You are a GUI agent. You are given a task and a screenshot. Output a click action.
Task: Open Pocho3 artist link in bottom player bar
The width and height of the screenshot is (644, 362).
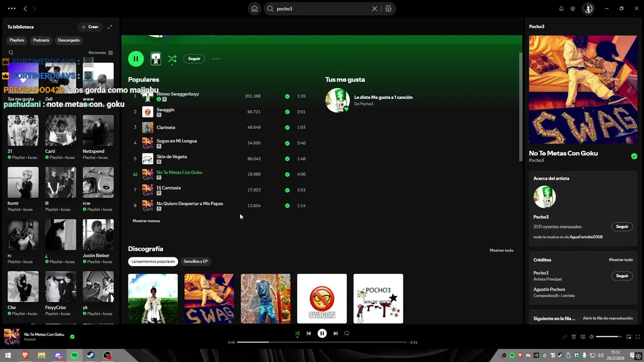(x=30, y=339)
